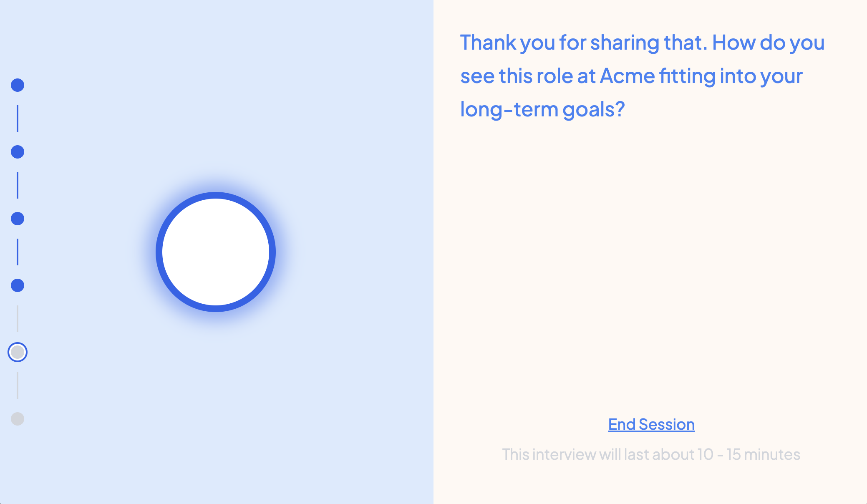
Task: Click the blue connector between steps three and four
Action: (18, 252)
